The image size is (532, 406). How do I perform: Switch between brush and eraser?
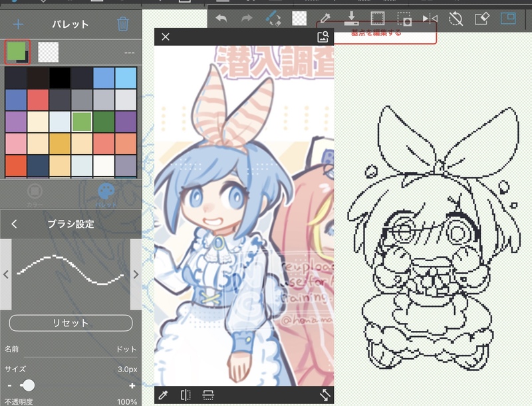coord(273,18)
